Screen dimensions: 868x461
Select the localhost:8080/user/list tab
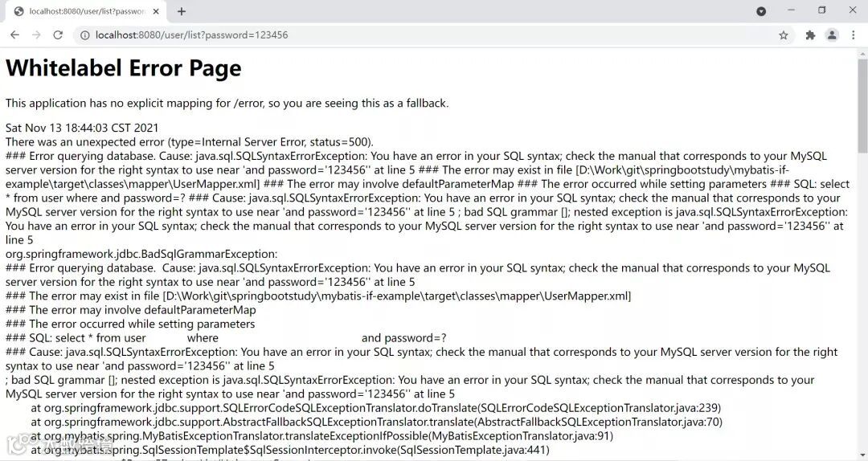tap(84, 11)
